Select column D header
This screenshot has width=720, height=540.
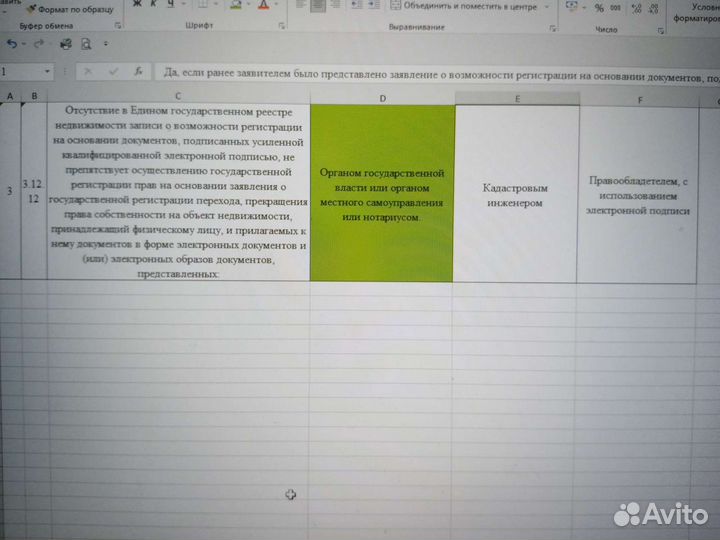[x=382, y=98]
